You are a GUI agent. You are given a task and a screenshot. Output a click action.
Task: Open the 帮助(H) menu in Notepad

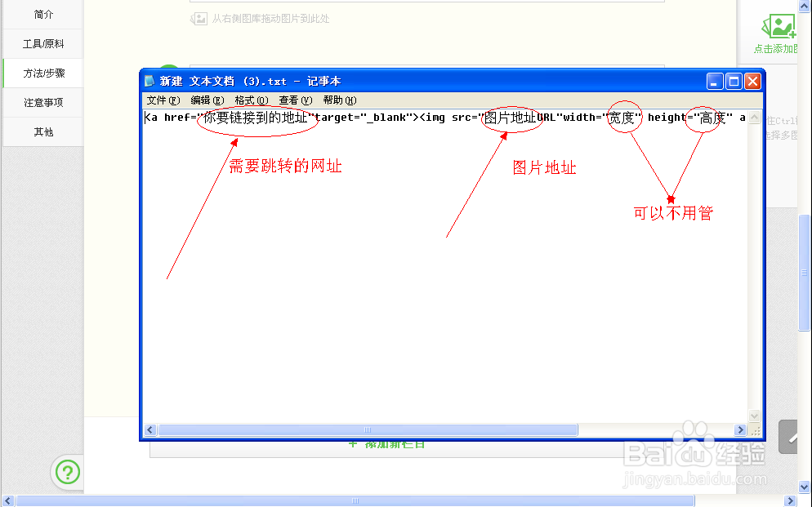(340, 100)
